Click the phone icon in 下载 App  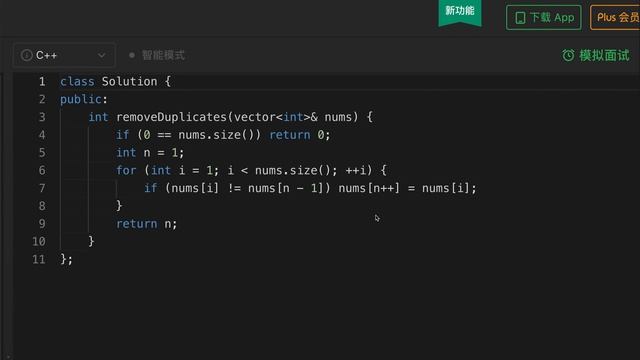point(520,18)
